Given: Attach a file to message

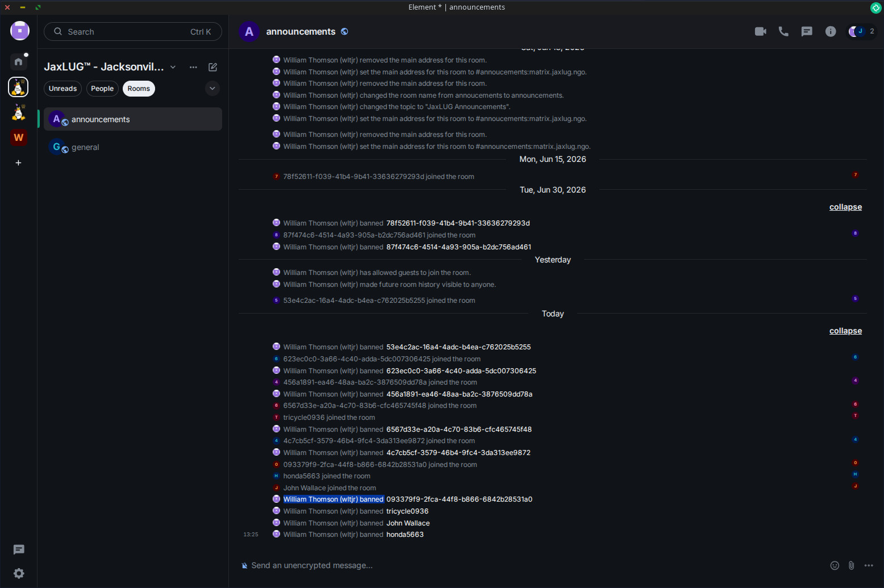Looking at the screenshot, I should click(851, 565).
